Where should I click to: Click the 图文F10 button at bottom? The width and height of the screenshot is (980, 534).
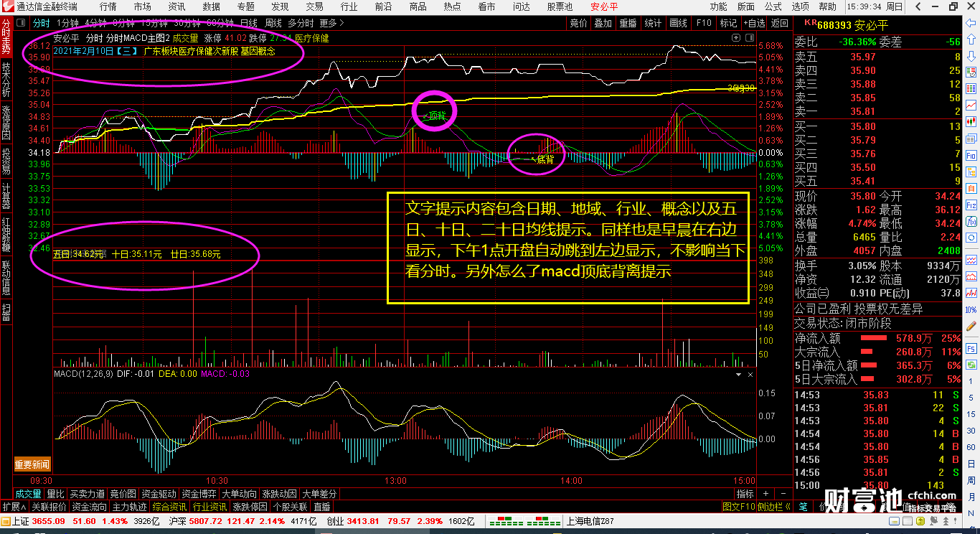pyautogui.click(x=738, y=507)
